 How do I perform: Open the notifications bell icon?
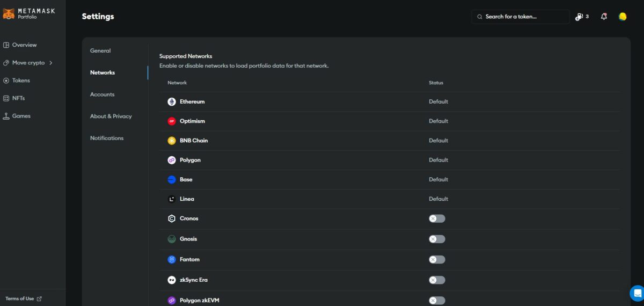pyautogui.click(x=604, y=17)
